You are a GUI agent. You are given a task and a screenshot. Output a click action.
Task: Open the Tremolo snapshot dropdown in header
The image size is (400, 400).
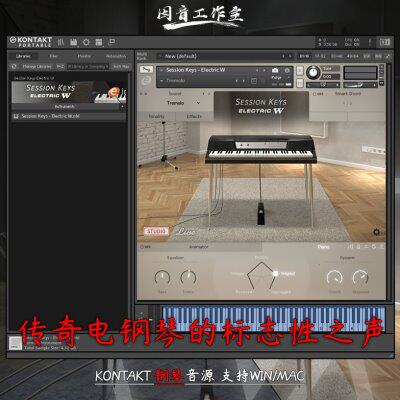point(161,81)
